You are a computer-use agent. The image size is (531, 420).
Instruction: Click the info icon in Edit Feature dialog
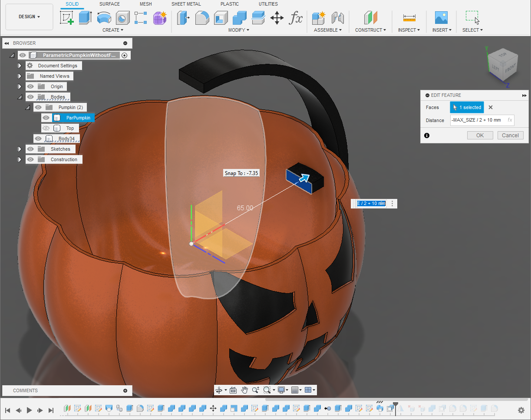pyautogui.click(x=427, y=136)
